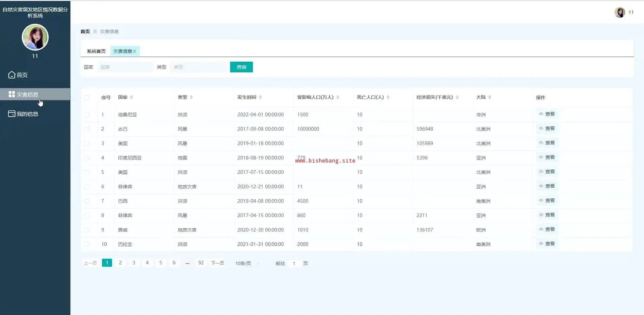The height and width of the screenshot is (315, 644).
Task: Click the card icon beside 我的信息
Action: pos(12,114)
